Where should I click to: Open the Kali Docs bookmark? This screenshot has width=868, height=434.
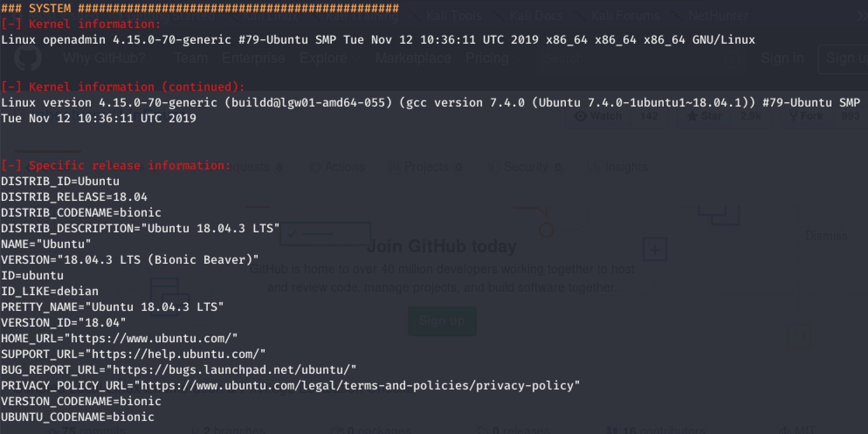tap(530, 16)
